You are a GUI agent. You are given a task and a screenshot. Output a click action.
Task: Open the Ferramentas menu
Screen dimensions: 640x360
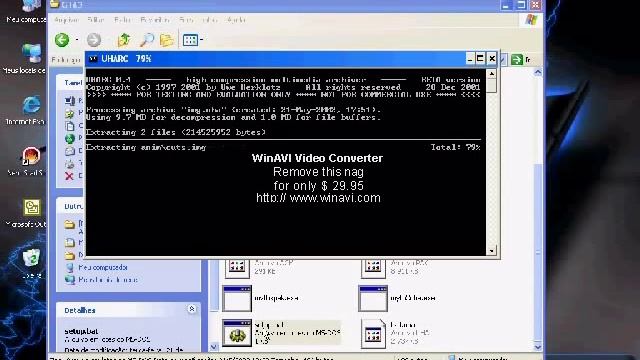pyautogui.click(x=198, y=20)
